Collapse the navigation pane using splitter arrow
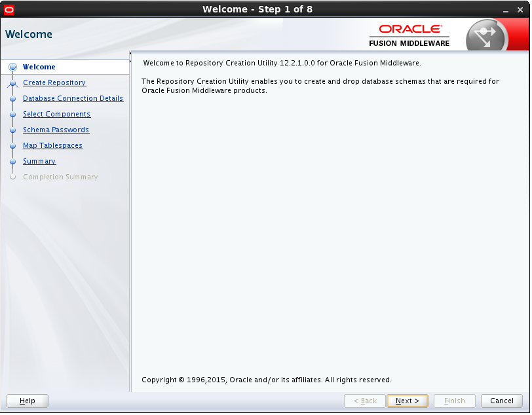Screen dimensions: 532x415 pyautogui.click(x=130, y=54)
